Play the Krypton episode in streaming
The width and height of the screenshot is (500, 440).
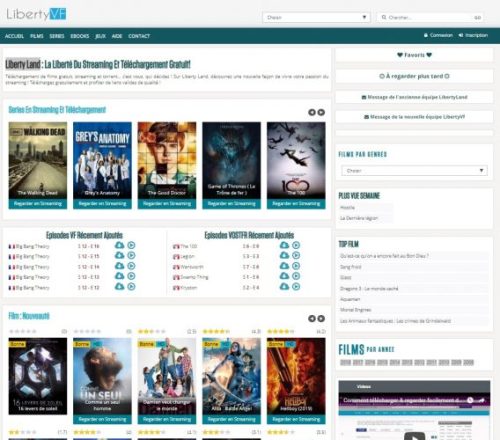(x=296, y=287)
